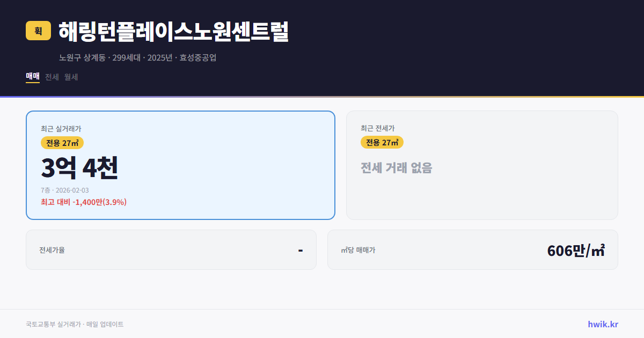Click the 3억 4천 price text
This screenshot has height=338, width=644.
click(x=80, y=167)
